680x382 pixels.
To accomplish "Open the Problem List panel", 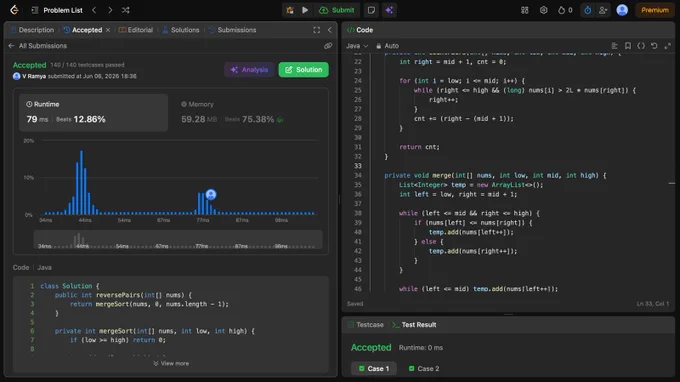I will [57, 10].
